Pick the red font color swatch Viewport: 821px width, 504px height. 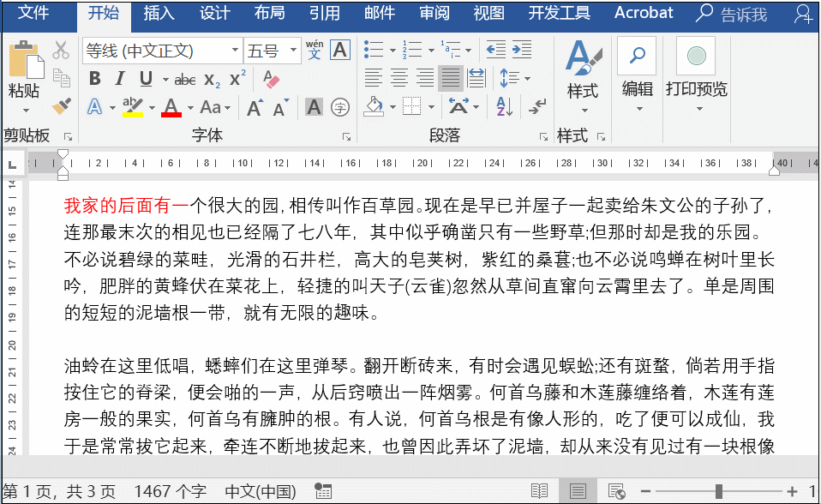[x=170, y=110]
